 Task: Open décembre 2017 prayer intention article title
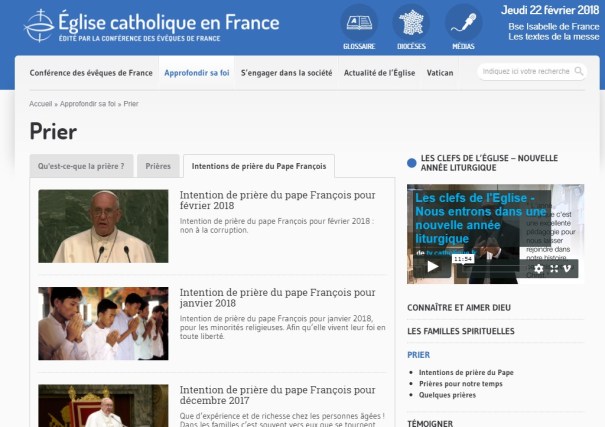277,395
